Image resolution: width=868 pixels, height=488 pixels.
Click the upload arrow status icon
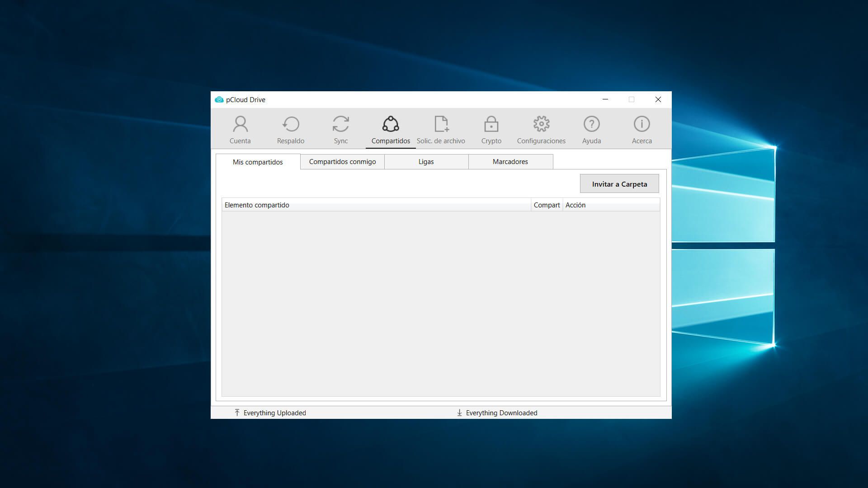[237, 413]
